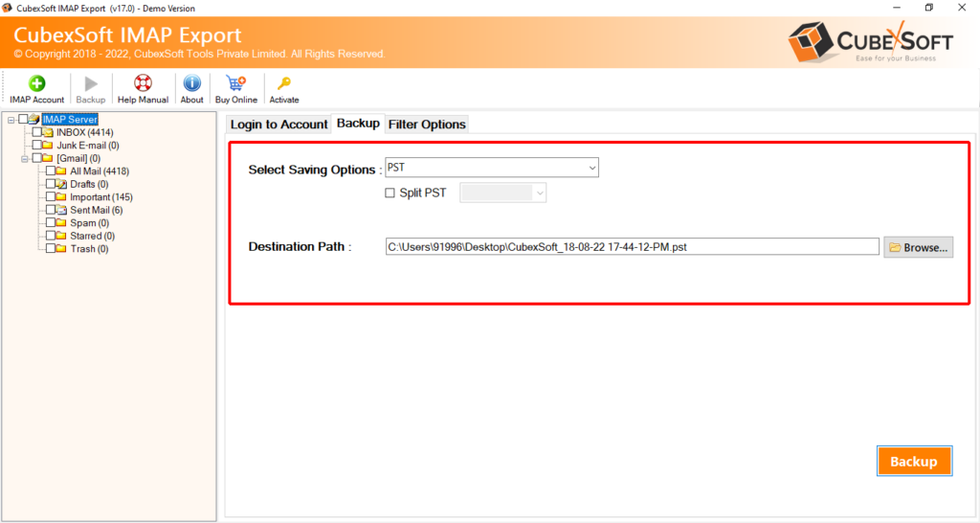Check the Trash (0) checkbox
This screenshot has width=980, height=523.
[50, 249]
